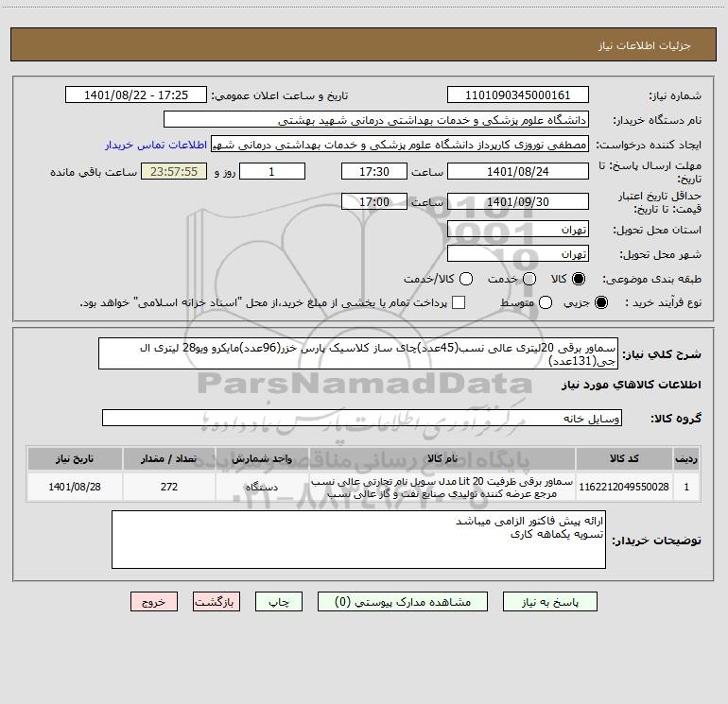Click the شرح کلی نیاز description box

pyautogui.click(x=358, y=353)
